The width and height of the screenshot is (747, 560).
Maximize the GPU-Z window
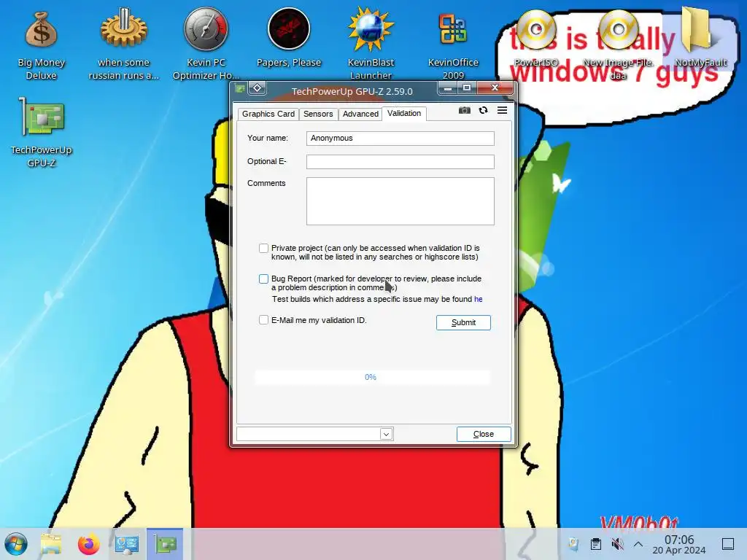point(467,88)
